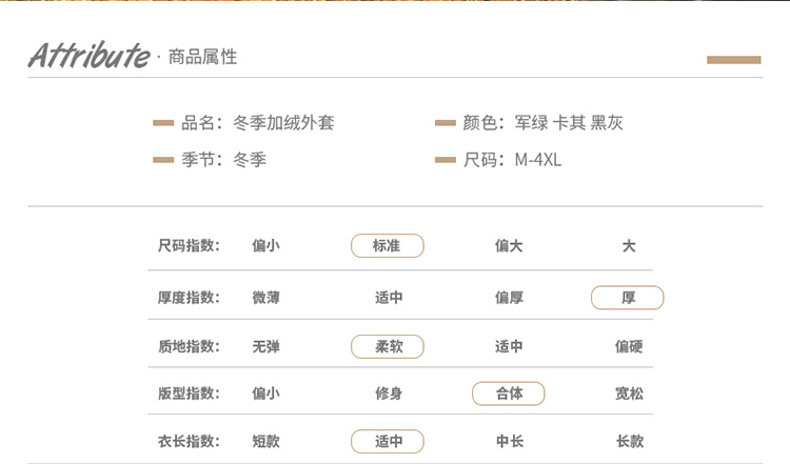This screenshot has width=790, height=464.
Task: Click the tan bar beside 品名
Action: coord(164,124)
